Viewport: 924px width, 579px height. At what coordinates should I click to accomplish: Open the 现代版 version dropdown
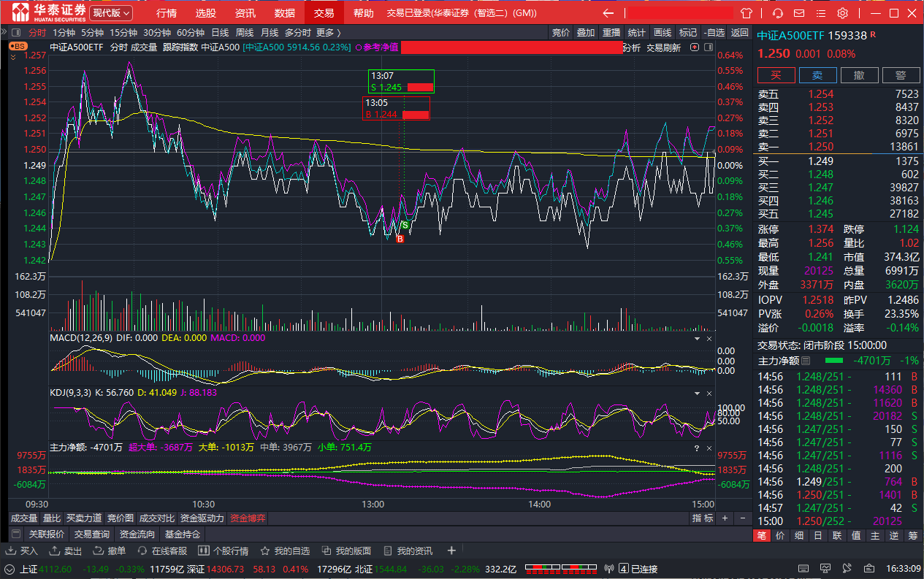pyautogui.click(x=112, y=13)
